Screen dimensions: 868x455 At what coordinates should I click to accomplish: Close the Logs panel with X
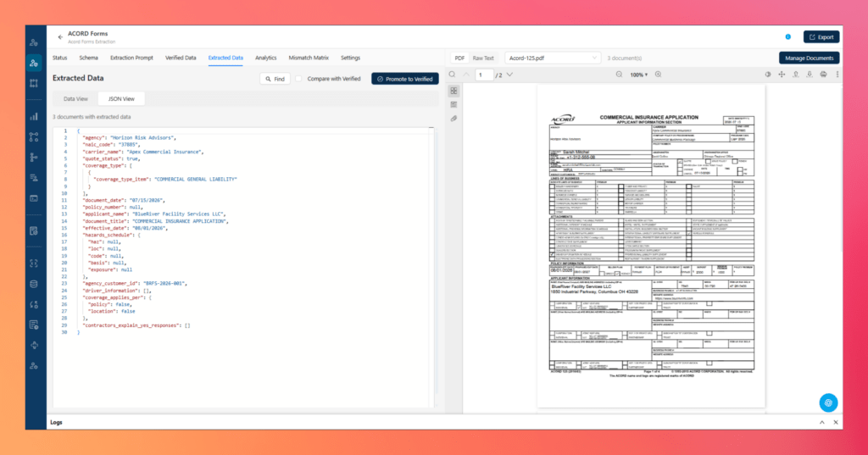pyautogui.click(x=836, y=422)
